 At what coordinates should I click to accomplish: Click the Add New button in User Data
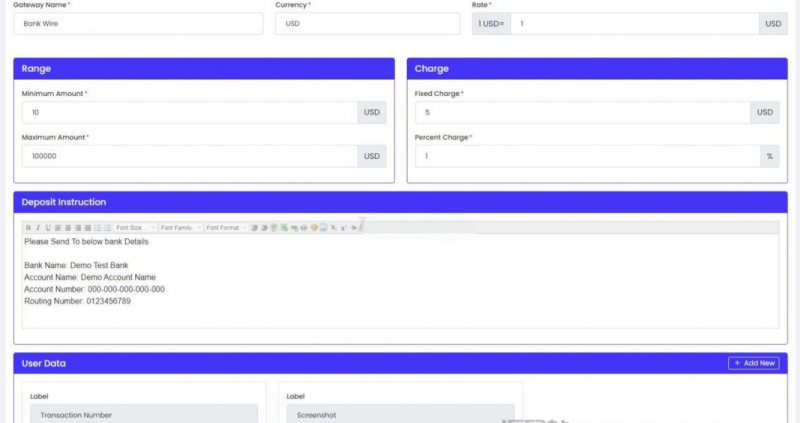pos(753,363)
